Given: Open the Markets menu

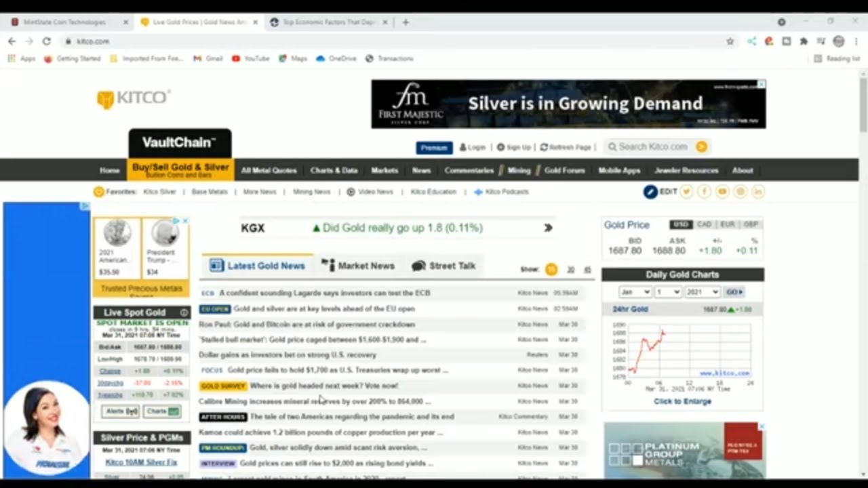Looking at the screenshot, I should pyautogui.click(x=384, y=170).
